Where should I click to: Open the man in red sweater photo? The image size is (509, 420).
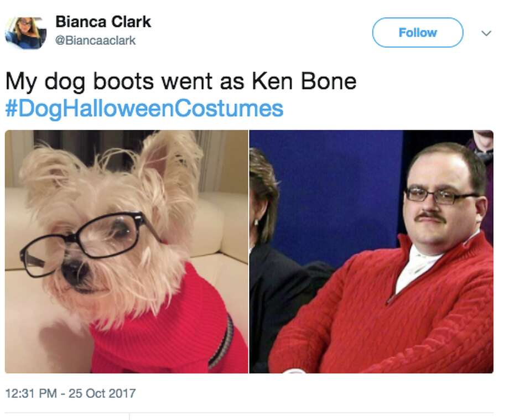(371, 252)
